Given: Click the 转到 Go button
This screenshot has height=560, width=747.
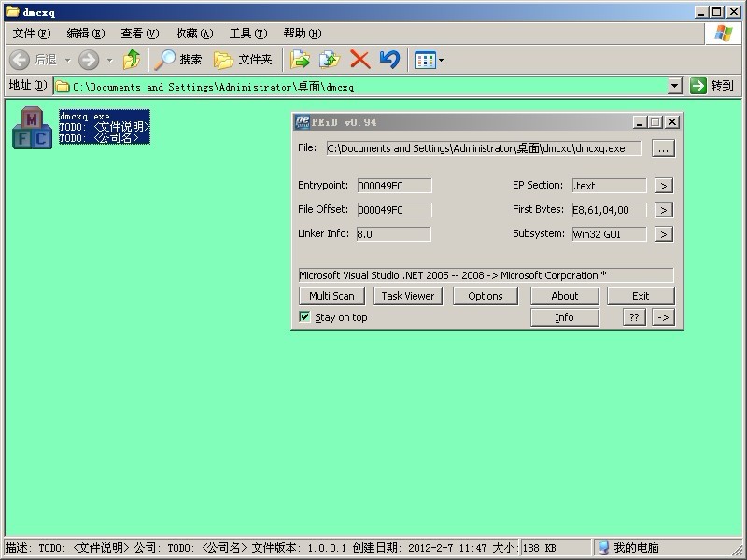Looking at the screenshot, I should 712,86.
